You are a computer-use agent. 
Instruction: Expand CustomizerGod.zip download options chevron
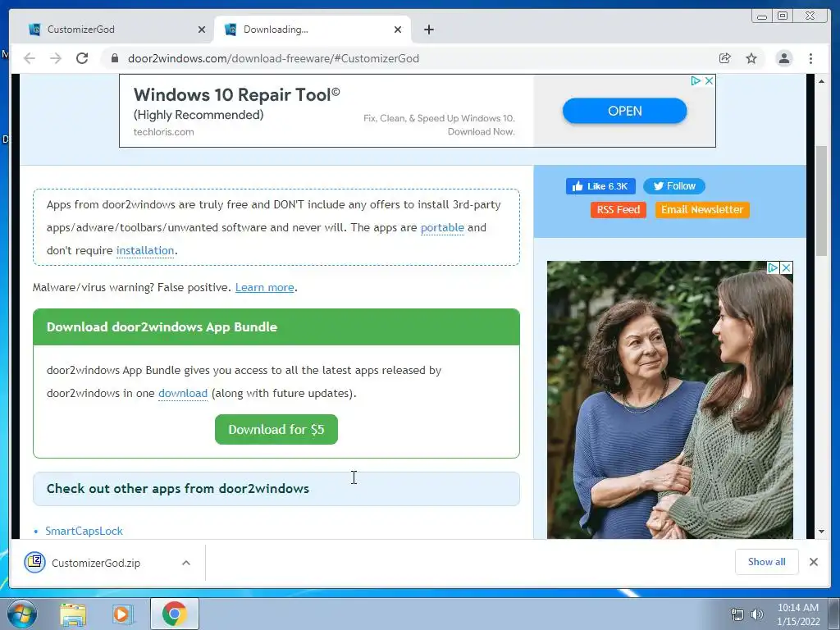186,563
